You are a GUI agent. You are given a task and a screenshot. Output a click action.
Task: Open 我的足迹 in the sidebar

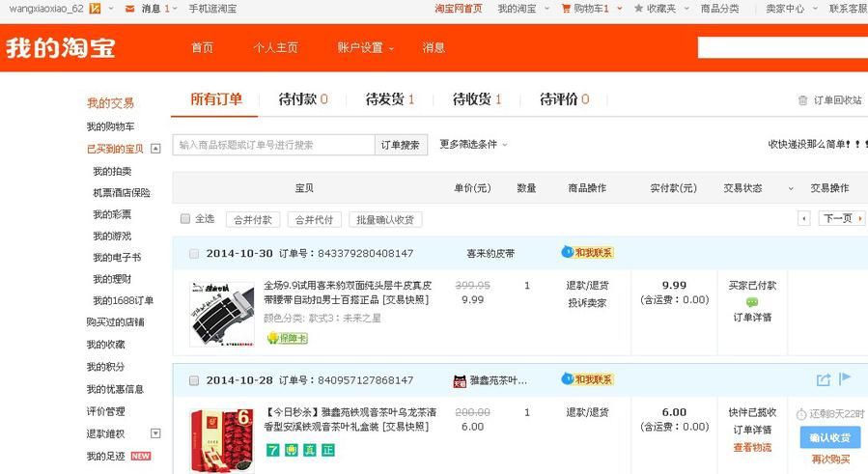pos(106,457)
